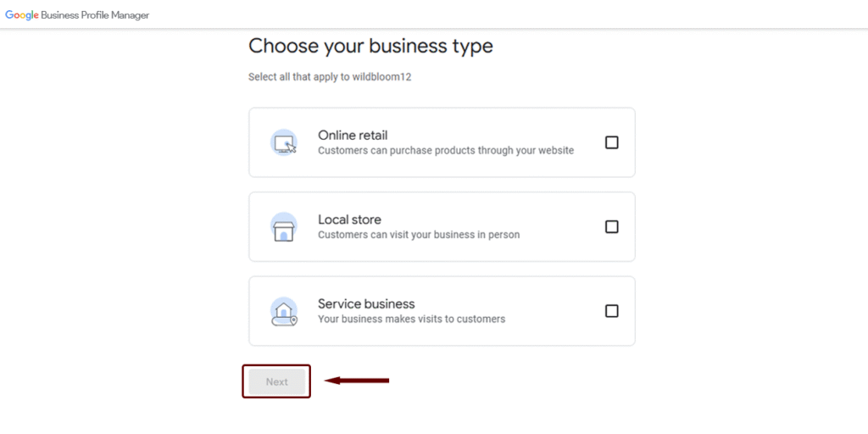Tick the Local store checkbox
868x434 pixels.
pyautogui.click(x=611, y=227)
